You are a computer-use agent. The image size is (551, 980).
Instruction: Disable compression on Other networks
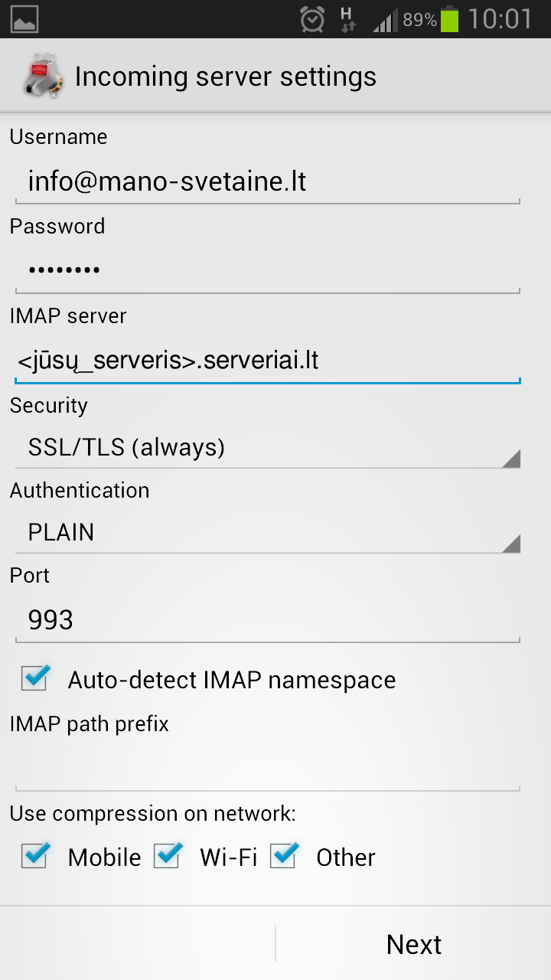point(284,856)
